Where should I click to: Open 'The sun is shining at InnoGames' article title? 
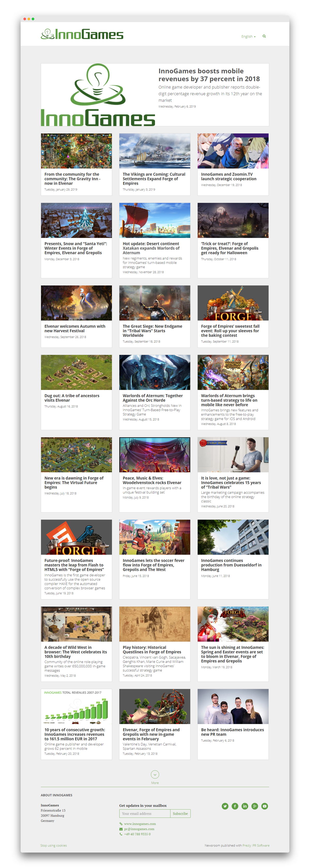point(233,654)
